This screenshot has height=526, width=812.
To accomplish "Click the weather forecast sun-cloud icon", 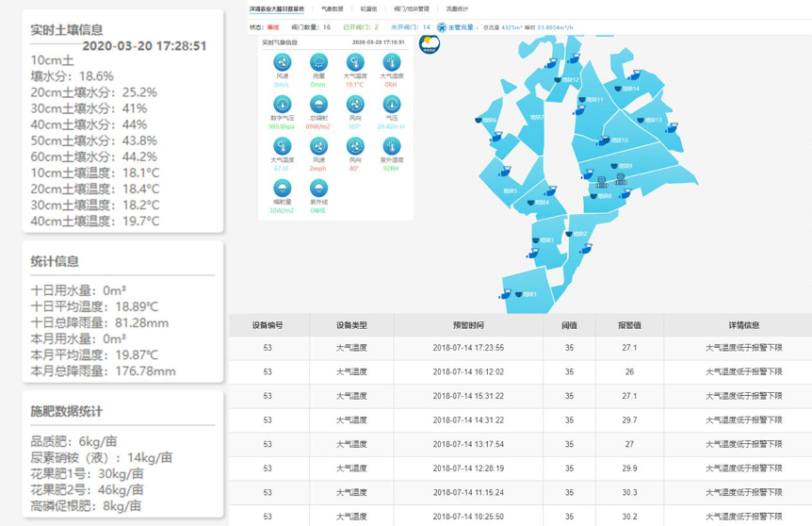I will pos(430,44).
